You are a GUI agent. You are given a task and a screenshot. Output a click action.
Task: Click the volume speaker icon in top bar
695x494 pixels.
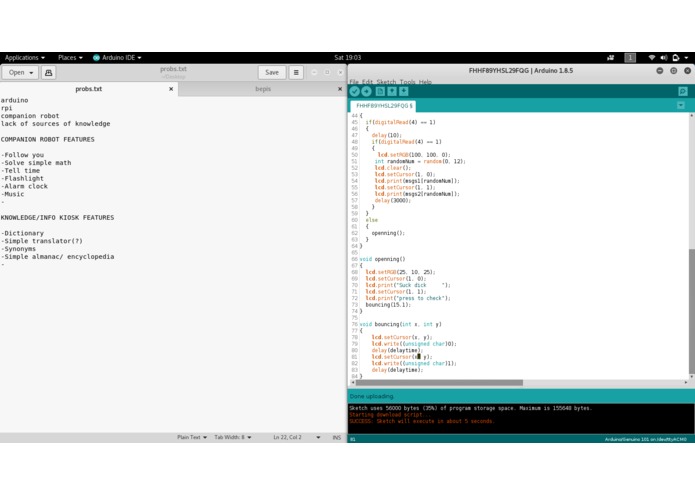coord(664,58)
